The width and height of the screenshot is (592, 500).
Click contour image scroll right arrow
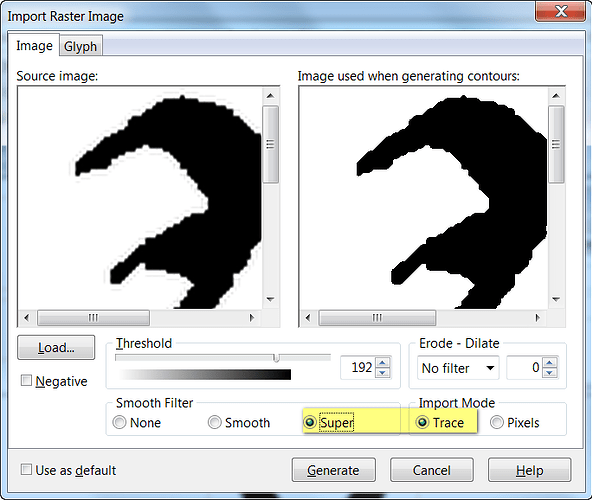pyautogui.click(x=538, y=318)
